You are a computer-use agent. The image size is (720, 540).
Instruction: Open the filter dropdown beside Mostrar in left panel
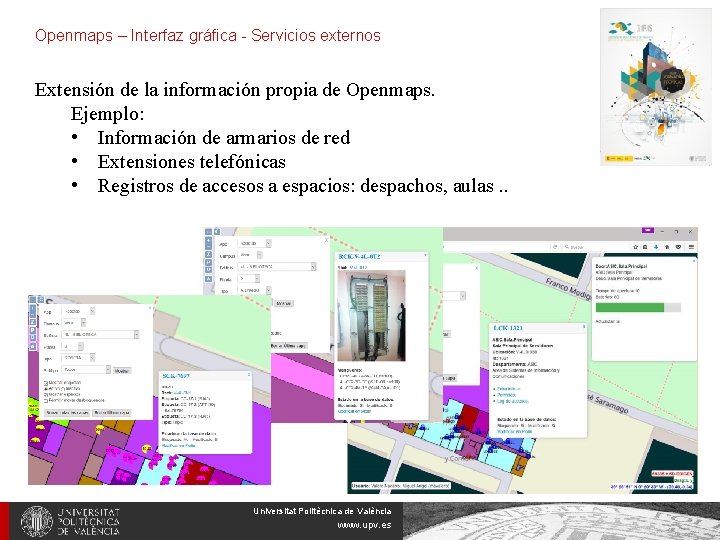86,370
